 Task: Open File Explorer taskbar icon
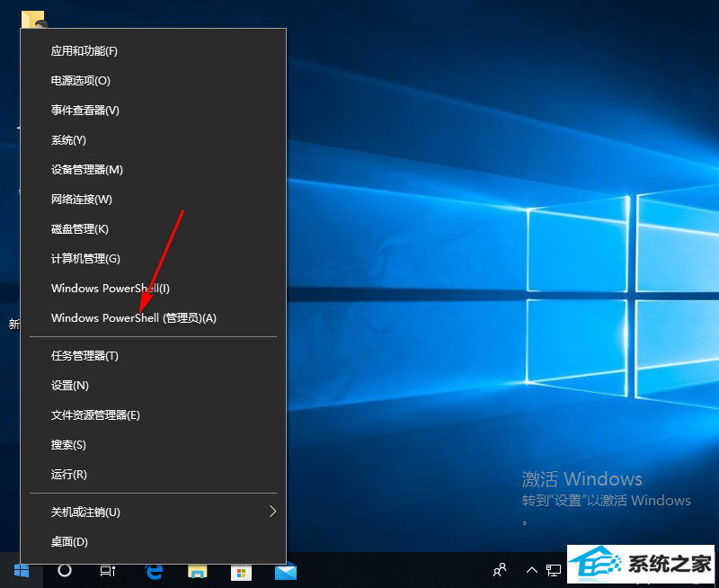198,572
